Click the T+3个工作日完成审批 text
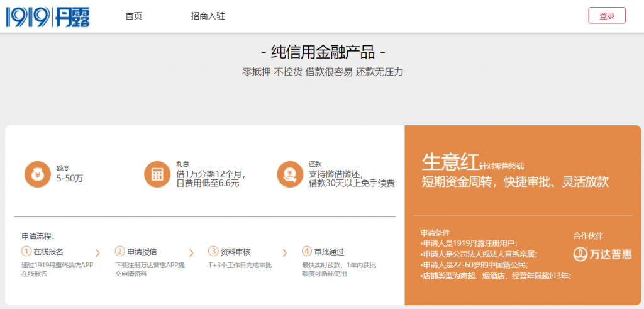The height and width of the screenshot is (309, 644). point(240,266)
